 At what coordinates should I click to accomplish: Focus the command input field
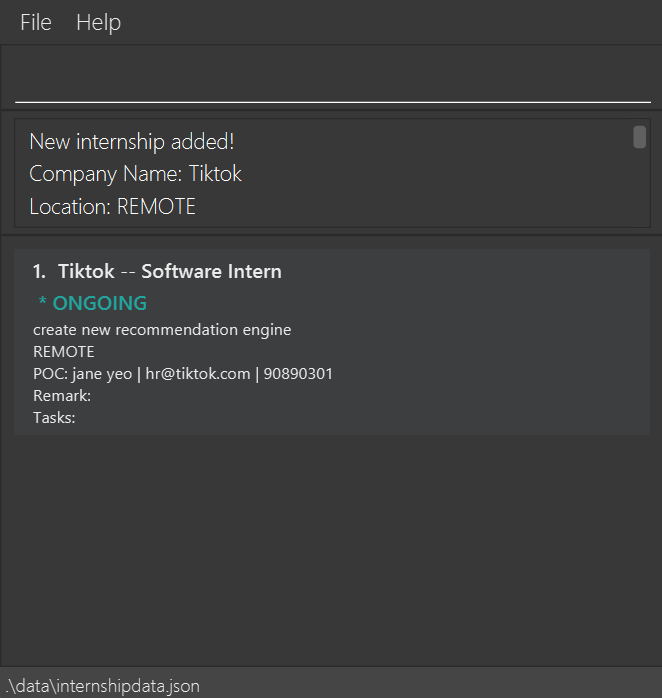point(333,79)
